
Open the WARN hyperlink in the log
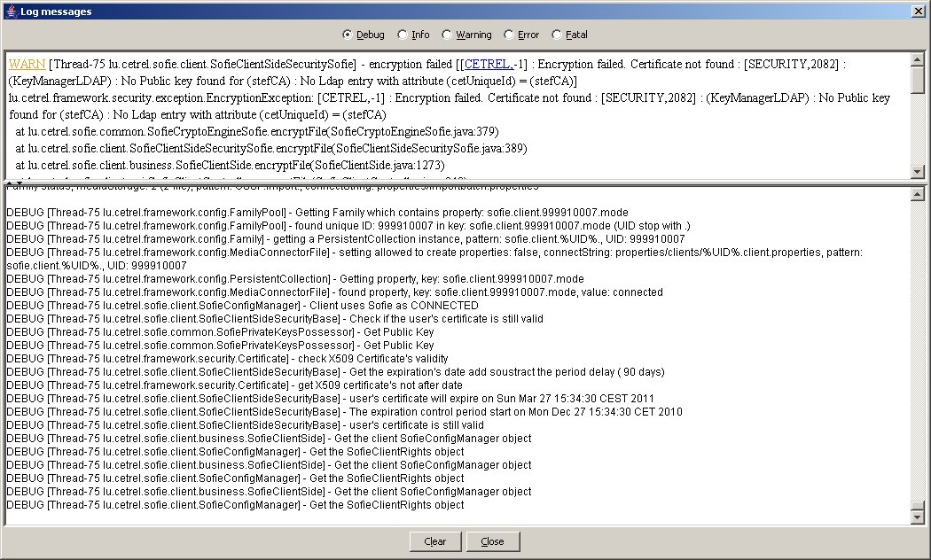(26, 64)
